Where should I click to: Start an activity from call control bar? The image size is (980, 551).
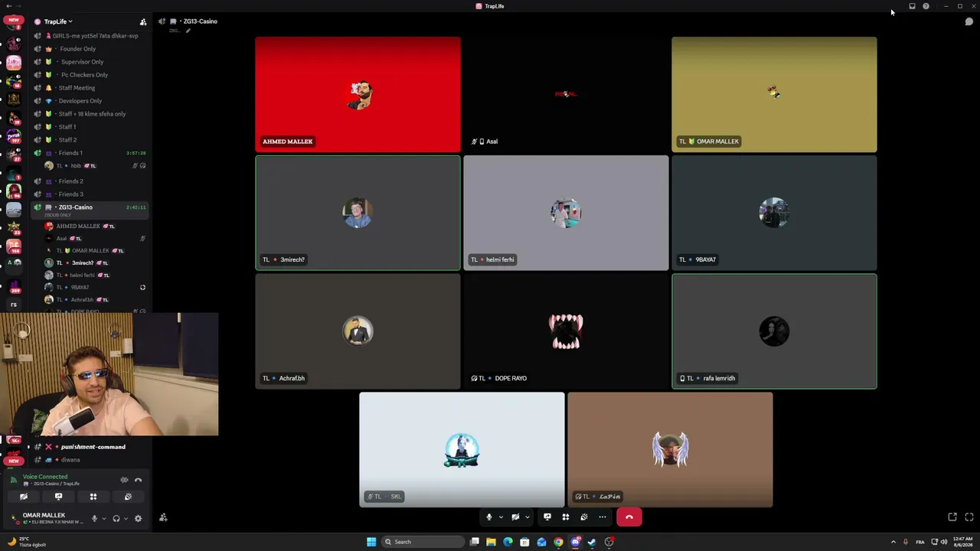(565, 517)
